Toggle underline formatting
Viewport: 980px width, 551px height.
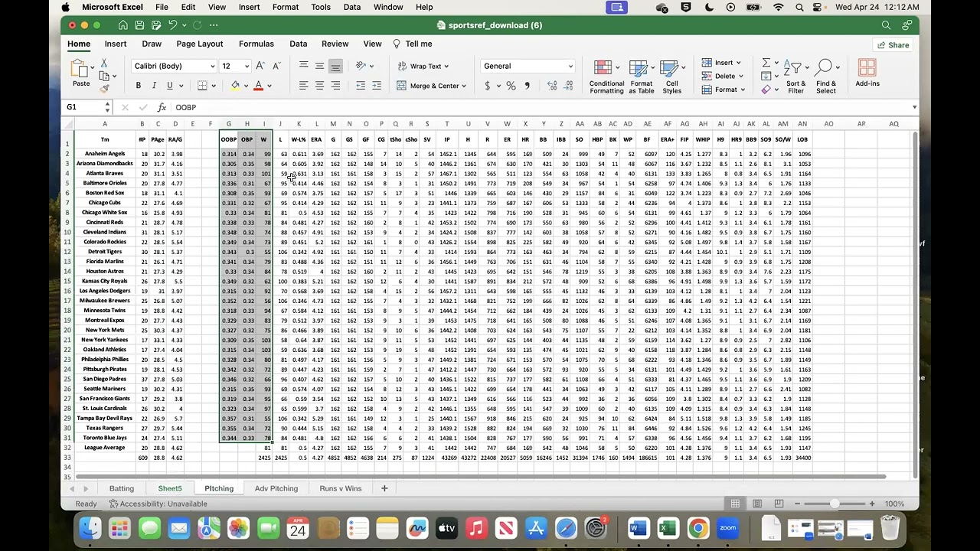170,86
